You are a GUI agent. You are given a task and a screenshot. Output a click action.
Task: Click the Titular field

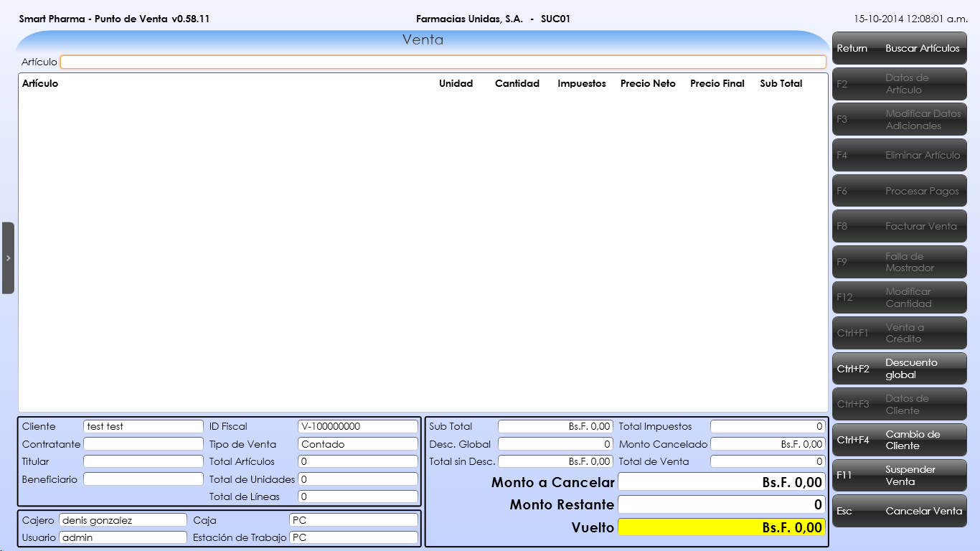coord(143,461)
